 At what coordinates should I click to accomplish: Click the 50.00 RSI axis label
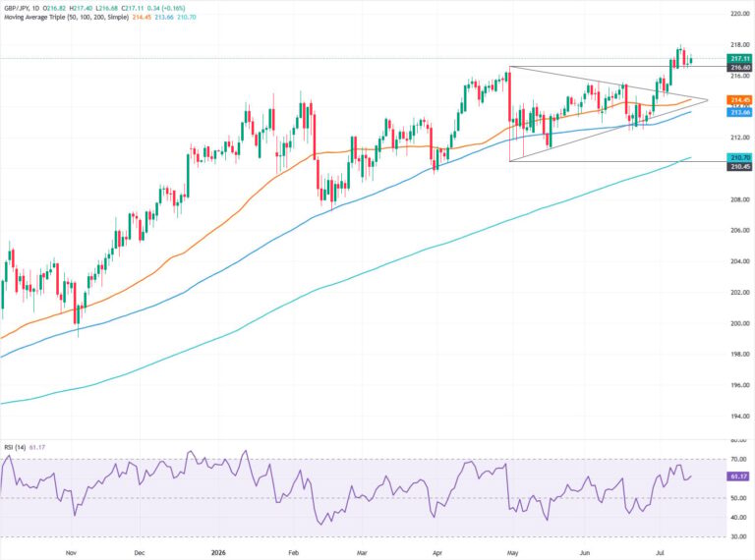click(738, 498)
